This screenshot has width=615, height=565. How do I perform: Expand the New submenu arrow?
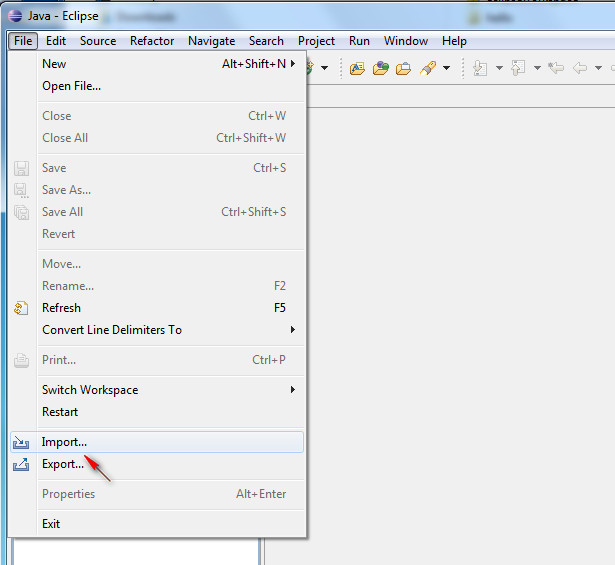coord(293,64)
